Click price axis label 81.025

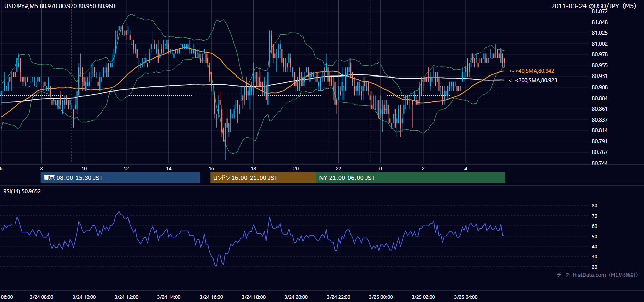click(599, 33)
